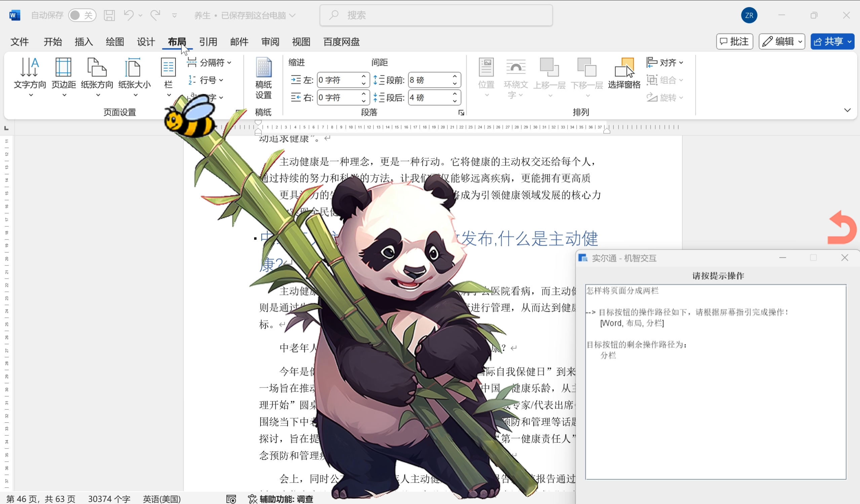Click the macro recording status icon
This screenshot has width=860, height=504.
tap(231, 499)
